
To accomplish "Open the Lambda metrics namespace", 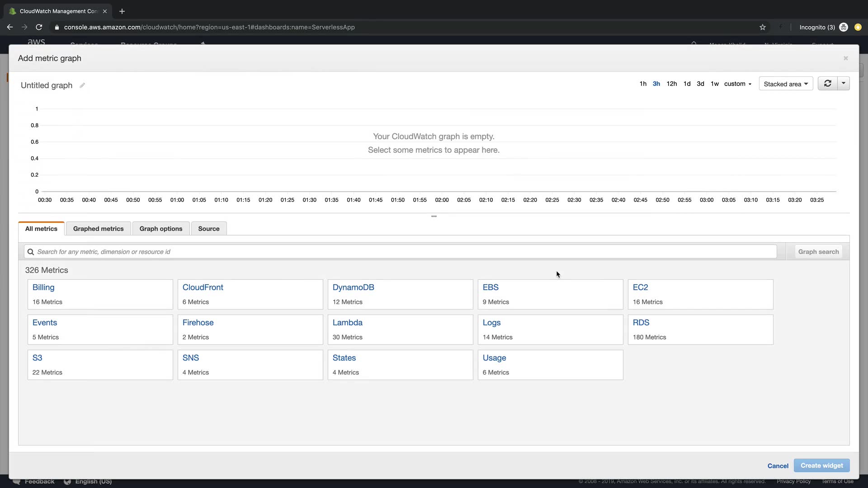I will point(347,323).
